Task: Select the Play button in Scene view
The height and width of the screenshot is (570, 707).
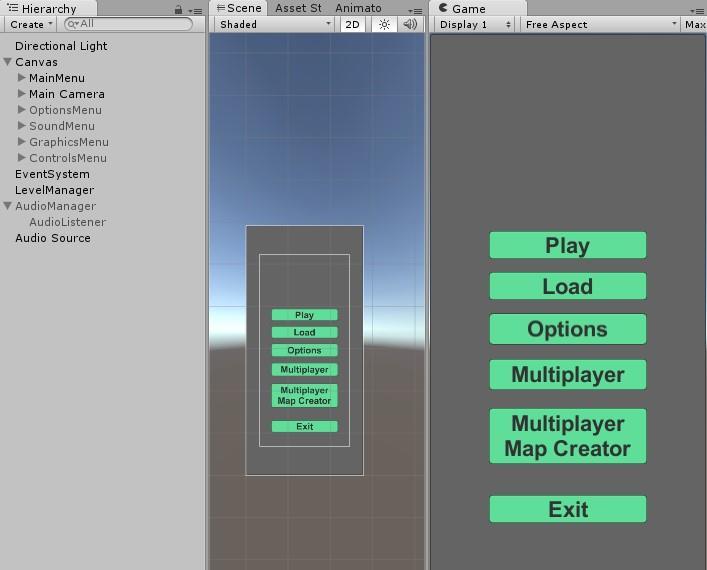Action: 304,315
